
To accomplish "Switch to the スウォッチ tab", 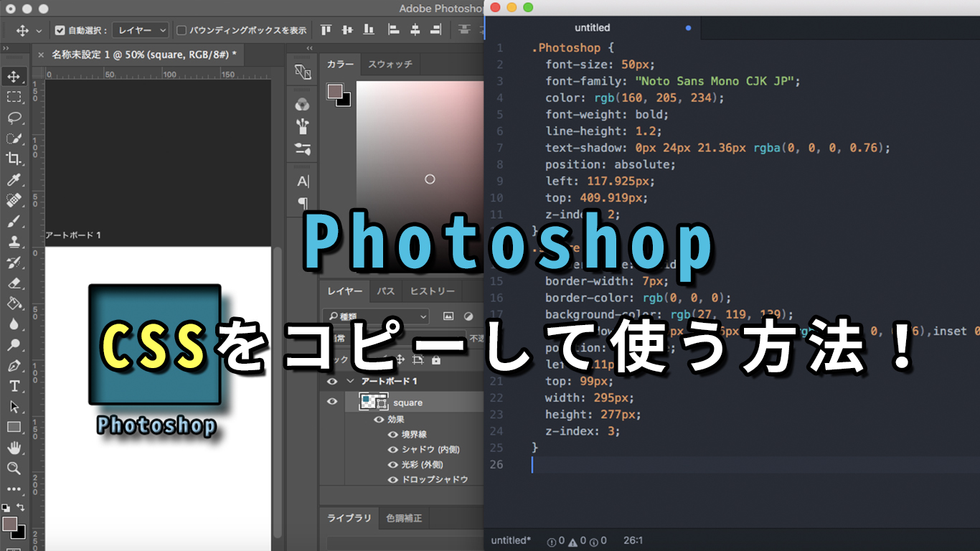I will (390, 65).
